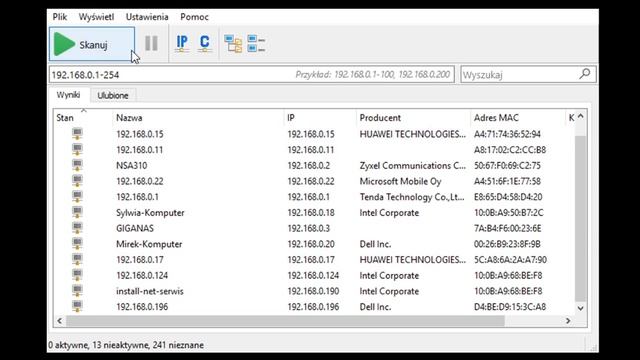This screenshot has height=360, width=640.
Task: Click the Microsoft Mobile Oy producer cell
Action: (400, 181)
